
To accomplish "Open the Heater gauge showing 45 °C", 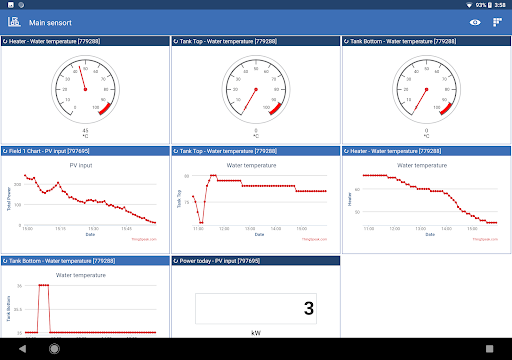I will pyautogui.click(x=85, y=89).
